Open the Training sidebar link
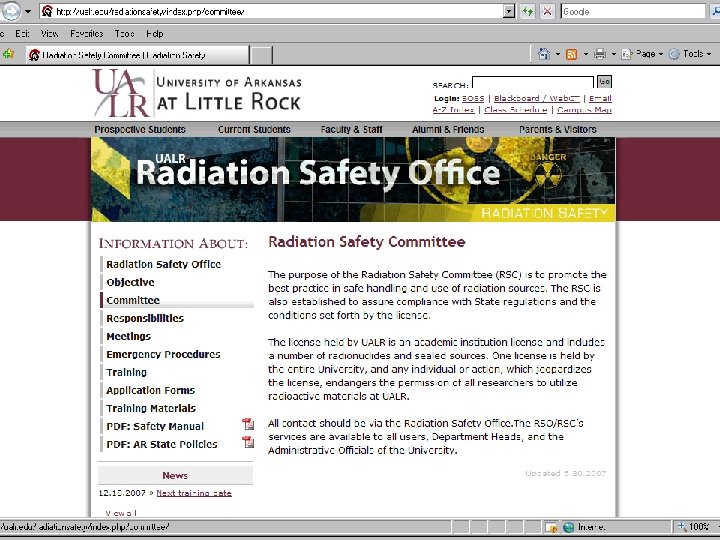Image resolution: width=720 pixels, height=540 pixels. click(126, 372)
